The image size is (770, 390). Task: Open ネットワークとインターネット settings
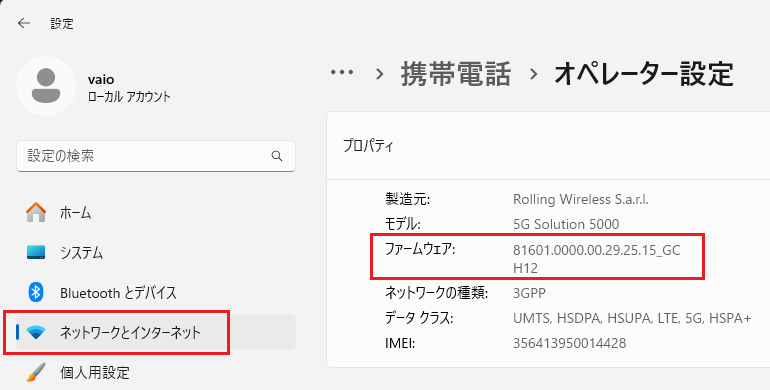tap(156, 333)
